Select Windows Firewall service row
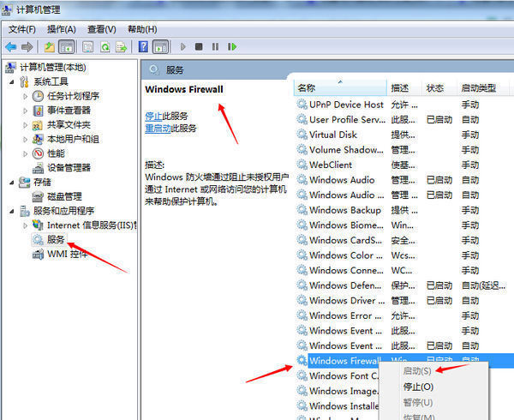The image size is (514, 420). 345,361
